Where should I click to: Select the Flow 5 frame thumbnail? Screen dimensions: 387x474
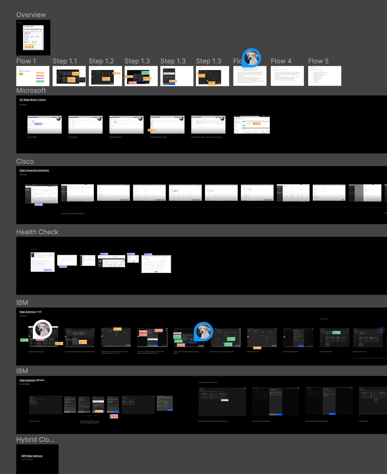[325, 76]
